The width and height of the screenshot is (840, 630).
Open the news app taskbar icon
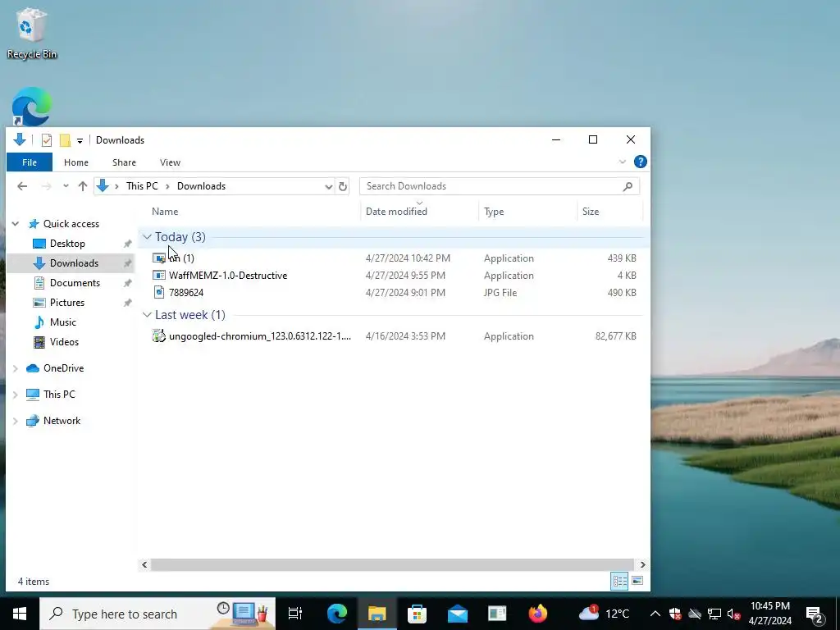pos(497,614)
